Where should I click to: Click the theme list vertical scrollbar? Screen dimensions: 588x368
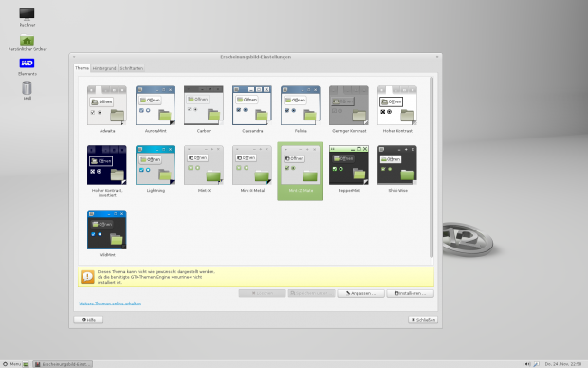click(432, 167)
